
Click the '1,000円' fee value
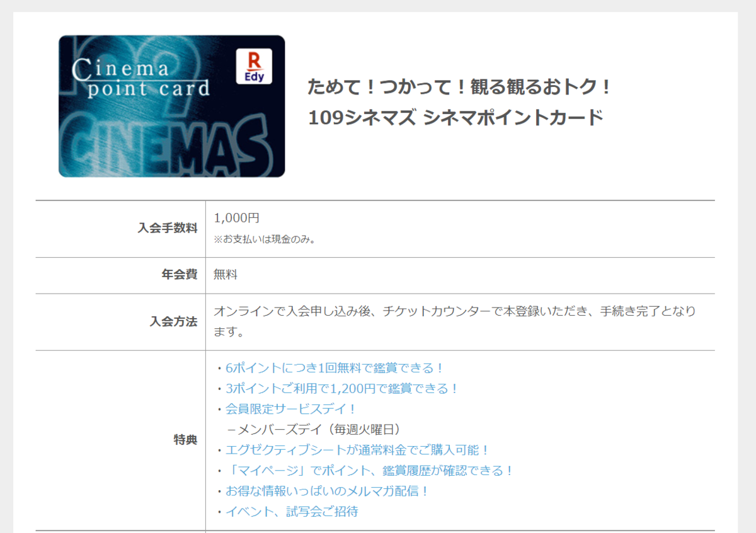coord(236,218)
